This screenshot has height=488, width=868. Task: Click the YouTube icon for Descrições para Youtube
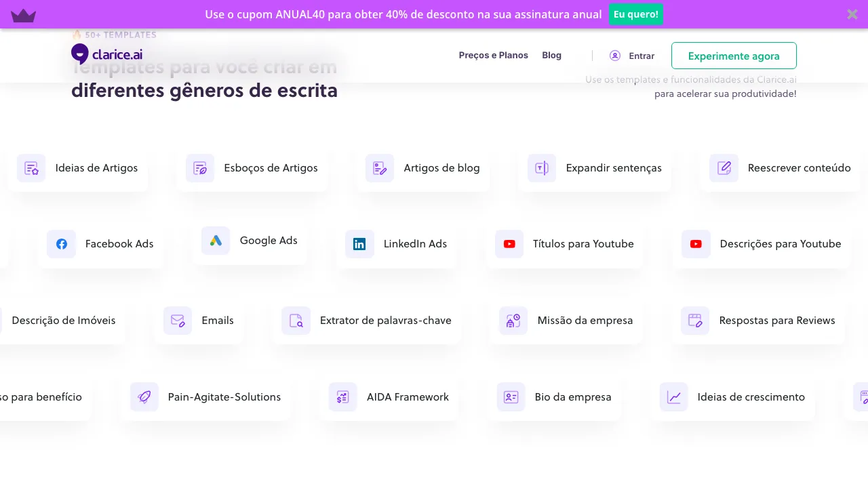pos(696,244)
